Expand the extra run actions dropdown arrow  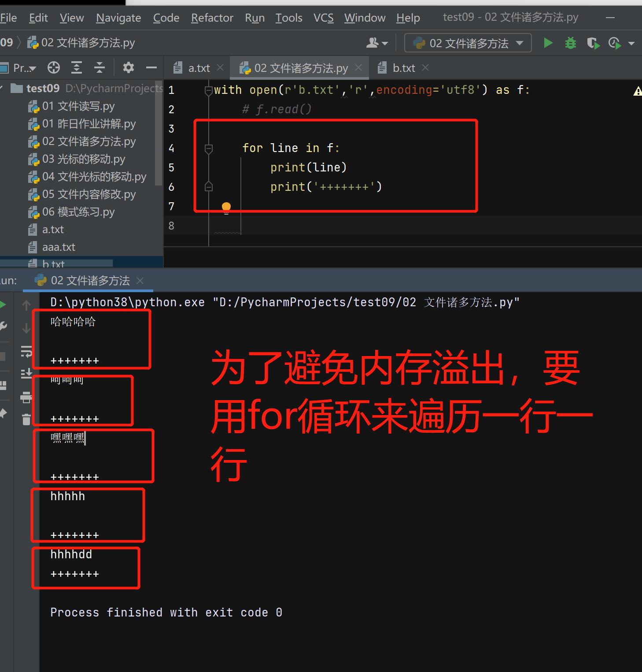(x=631, y=43)
